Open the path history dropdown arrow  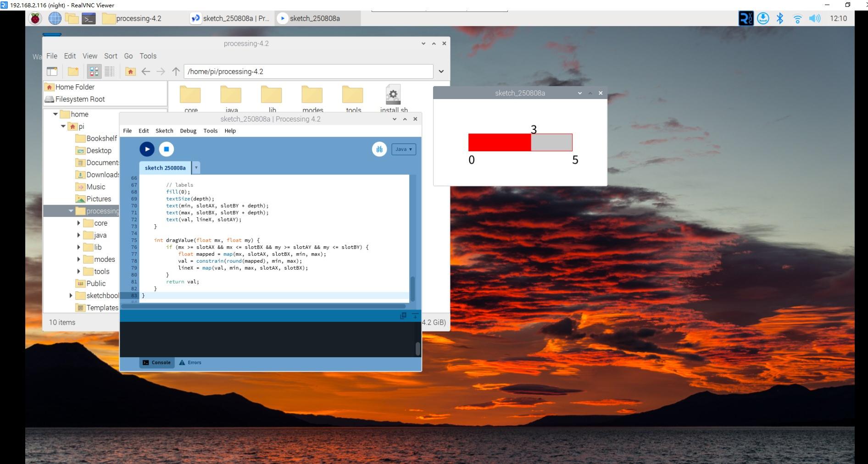tap(441, 72)
